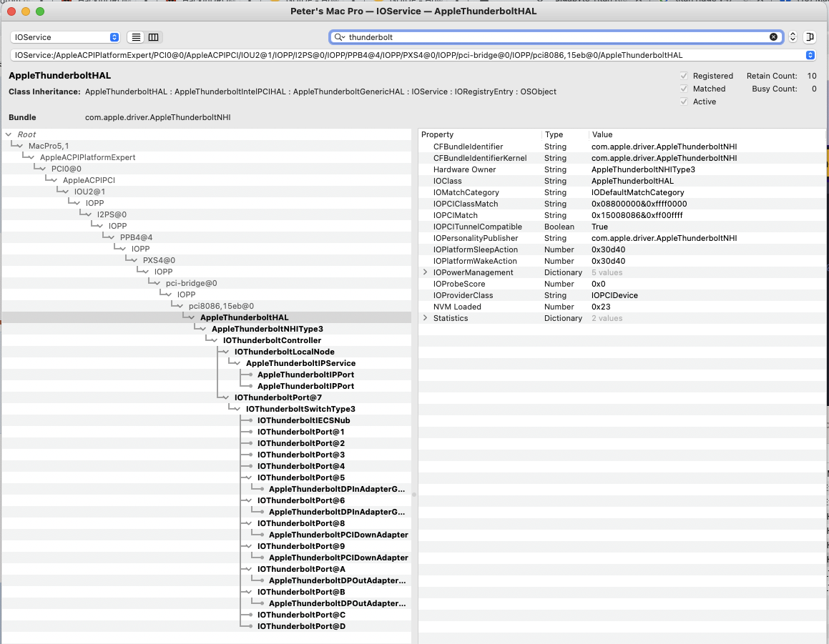Expand the IOPowerManagement dictionary

click(x=425, y=272)
